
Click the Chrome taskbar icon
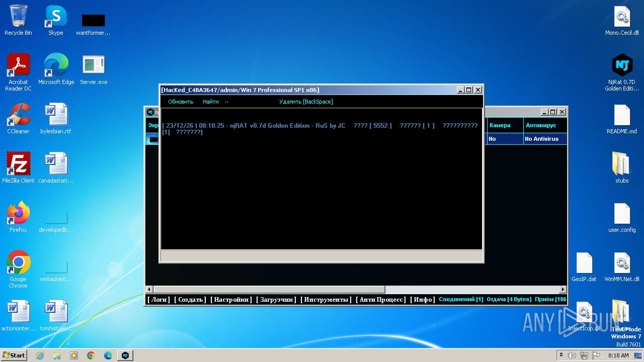click(x=91, y=355)
